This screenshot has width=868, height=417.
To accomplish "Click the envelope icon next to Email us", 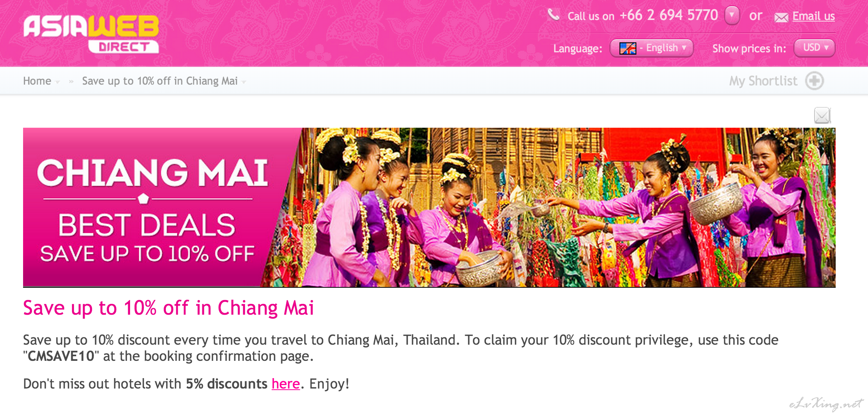I will 781,17.
